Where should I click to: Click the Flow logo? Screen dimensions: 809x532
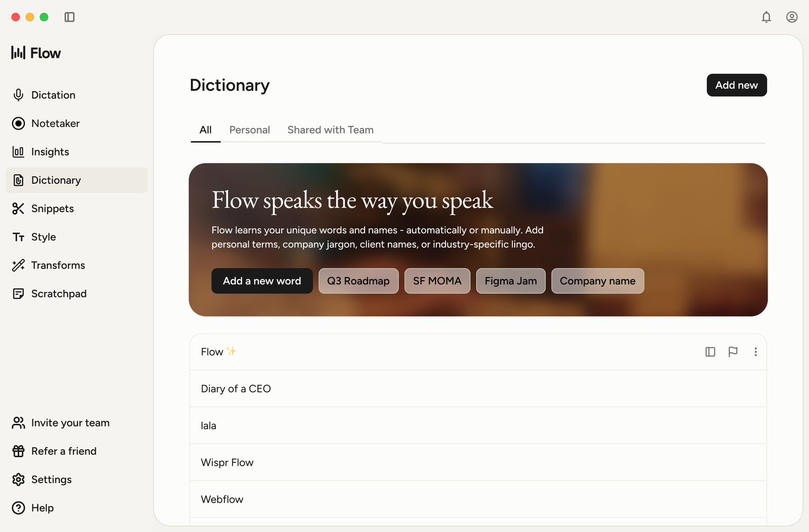36,53
